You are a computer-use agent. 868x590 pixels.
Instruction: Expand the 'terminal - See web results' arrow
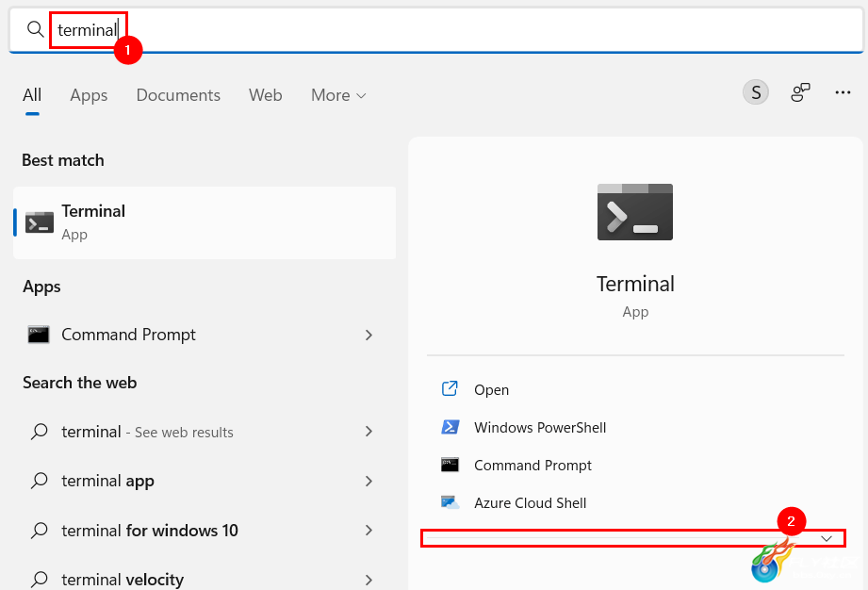click(368, 432)
